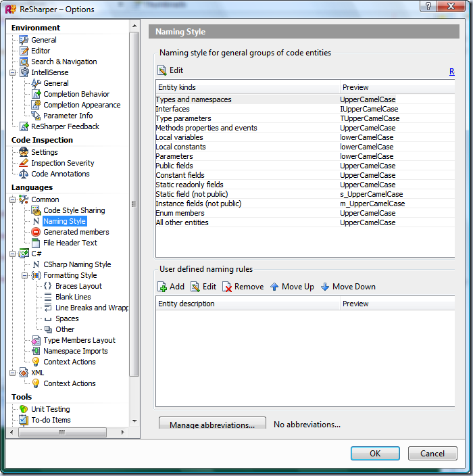This screenshot has width=473, height=476.
Task: Open dialog help question mark button
Action: [428, 6]
